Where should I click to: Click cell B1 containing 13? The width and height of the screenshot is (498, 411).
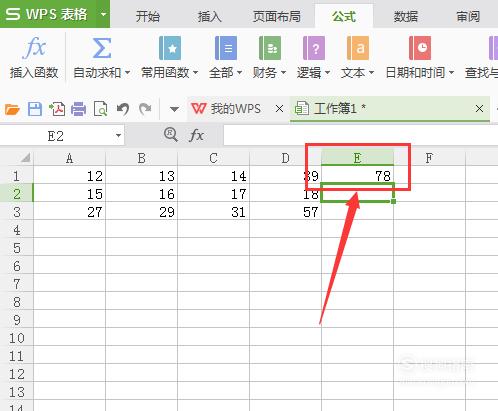(x=141, y=175)
